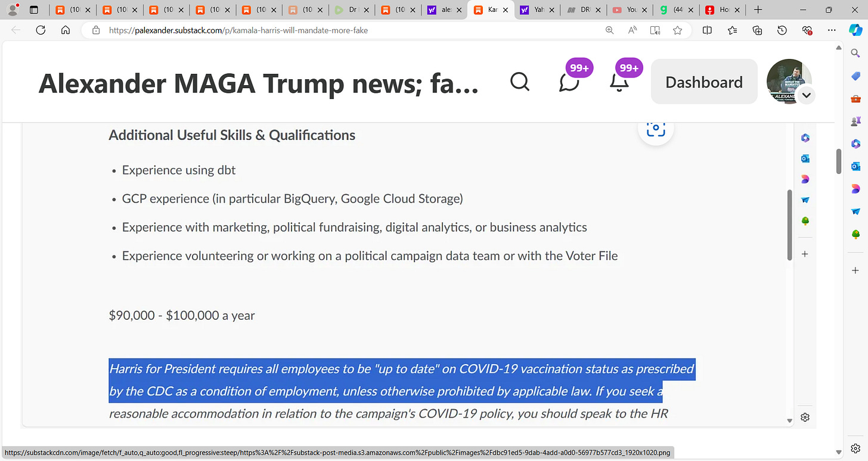Click the 'Experience with marketing' bullet line
This screenshot has height=461, width=868.
pos(355,228)
